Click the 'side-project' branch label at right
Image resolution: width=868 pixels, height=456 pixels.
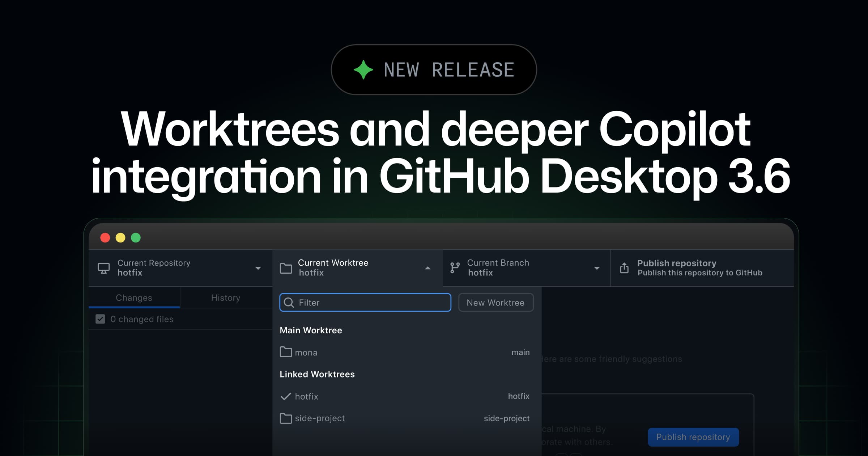click(x=507, y=418)
